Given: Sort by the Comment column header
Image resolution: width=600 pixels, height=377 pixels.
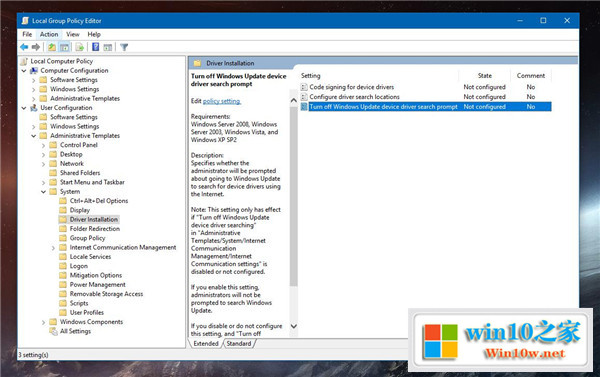Looking at the screenshot, I should (531, 76).
